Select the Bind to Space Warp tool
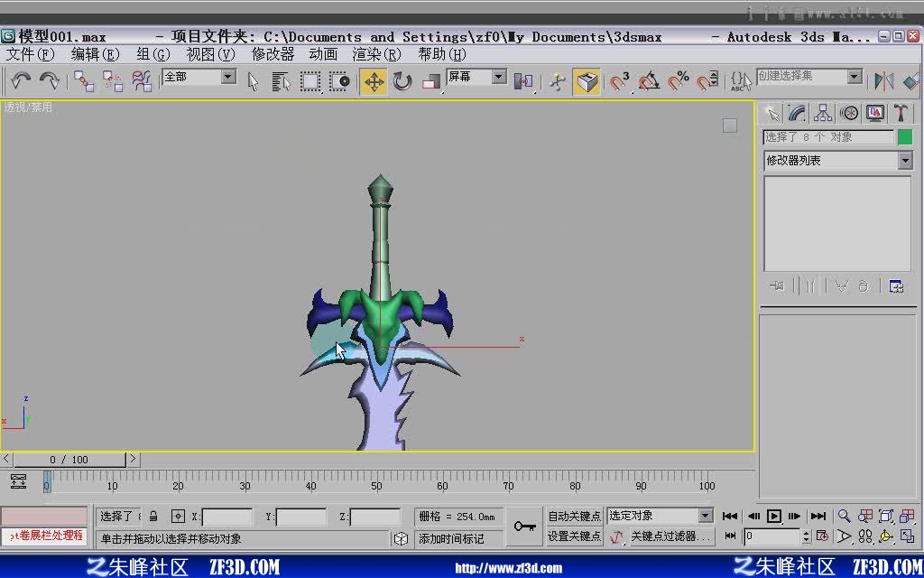The width and height of the screenshot is (924, 578). pos(142,80)
